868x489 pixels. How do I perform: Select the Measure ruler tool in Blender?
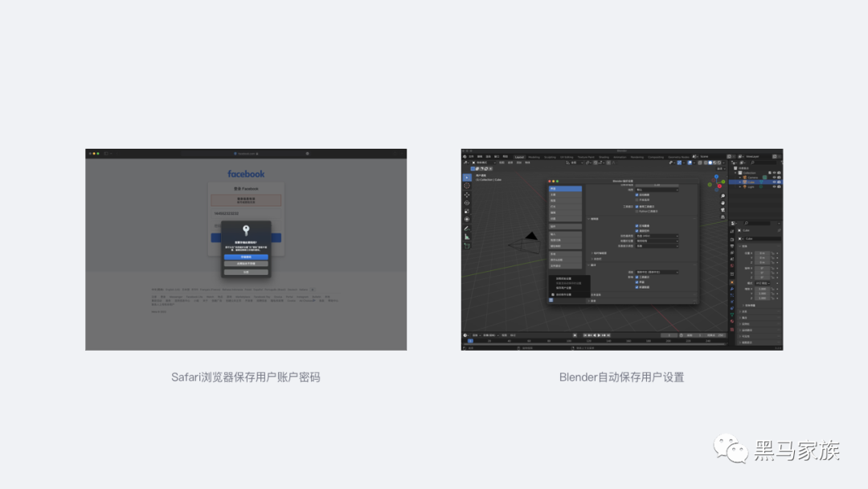[467, 236]
